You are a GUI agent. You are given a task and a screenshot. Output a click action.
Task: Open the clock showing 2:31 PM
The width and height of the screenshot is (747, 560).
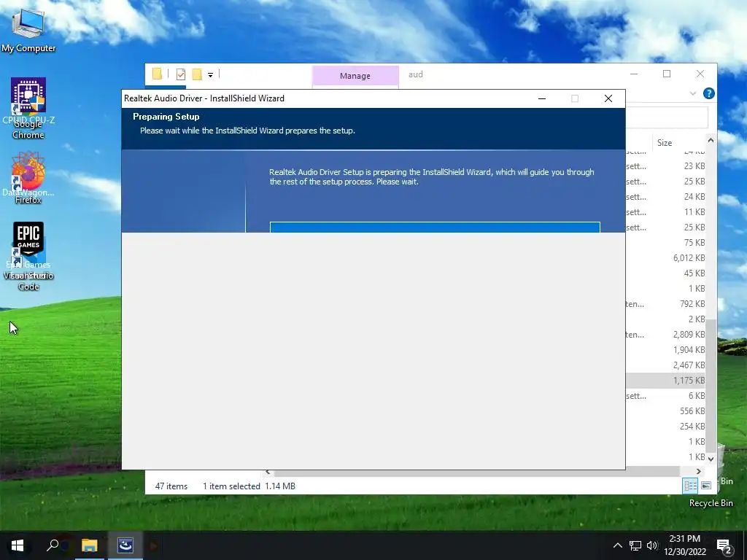coord(685,545)
